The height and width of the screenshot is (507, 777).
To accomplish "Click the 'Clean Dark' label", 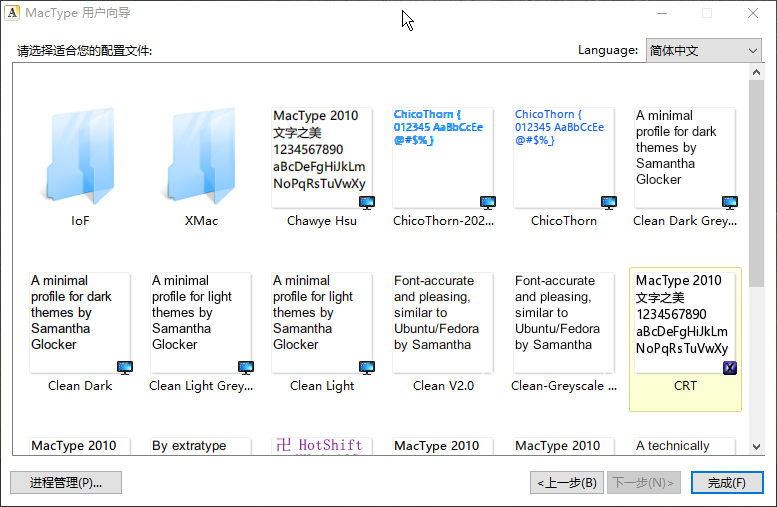I will tap(80, 386).
